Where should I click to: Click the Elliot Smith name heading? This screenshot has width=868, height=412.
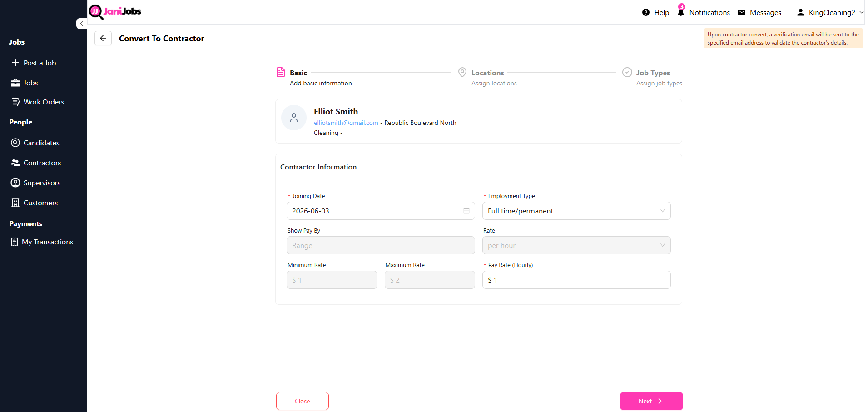[336, 111]
